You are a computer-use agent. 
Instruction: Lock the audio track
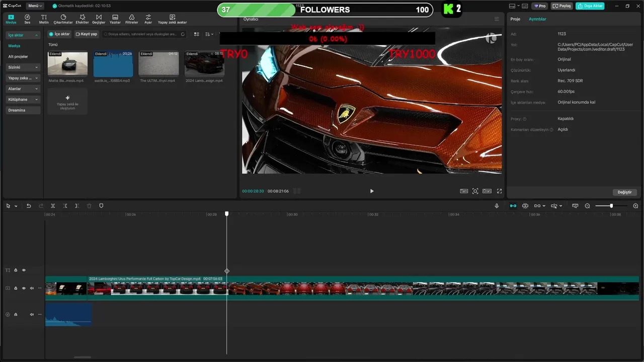pos(16,314)
